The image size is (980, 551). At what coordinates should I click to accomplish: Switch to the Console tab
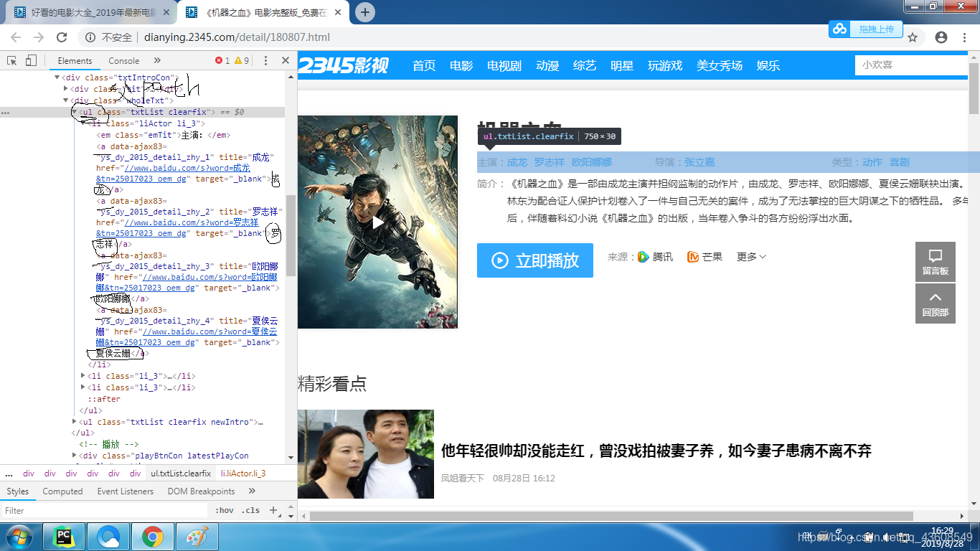(x=124, y=61)
